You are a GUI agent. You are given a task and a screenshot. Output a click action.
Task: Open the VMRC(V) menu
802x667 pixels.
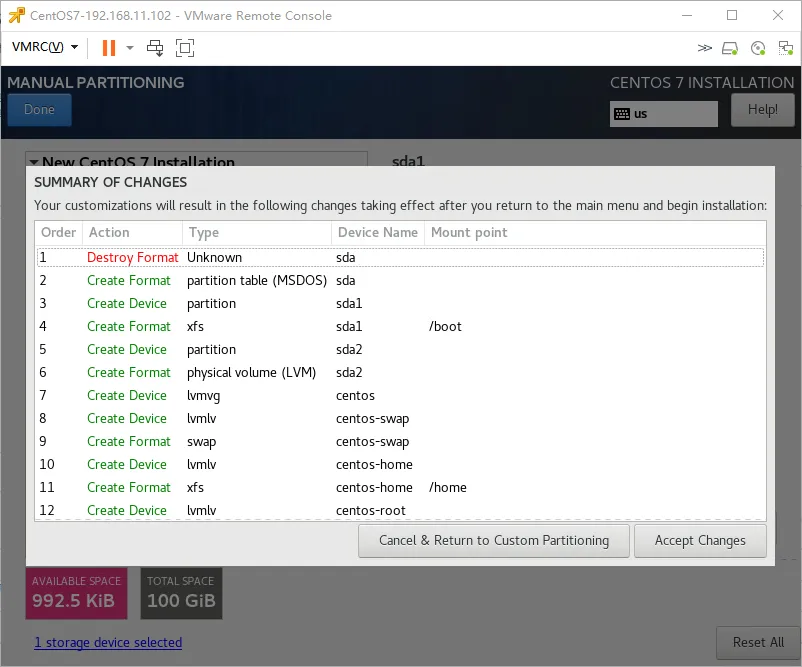tap(44, 47)
